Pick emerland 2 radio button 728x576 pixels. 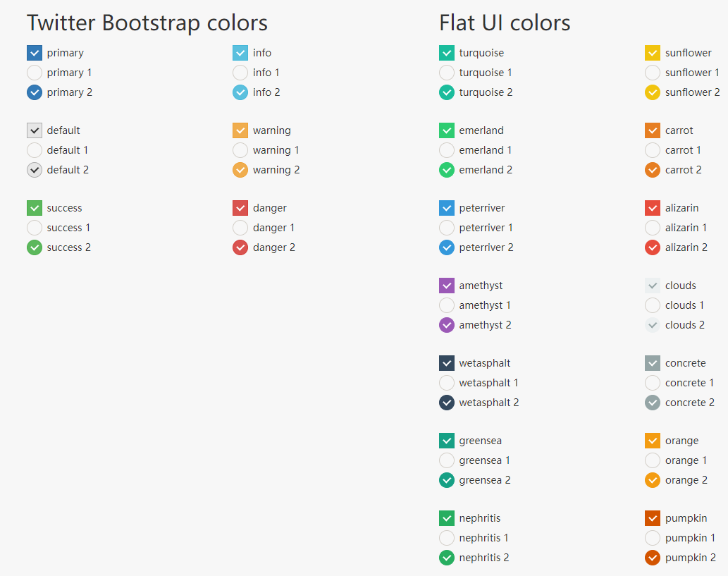point(447,170)
